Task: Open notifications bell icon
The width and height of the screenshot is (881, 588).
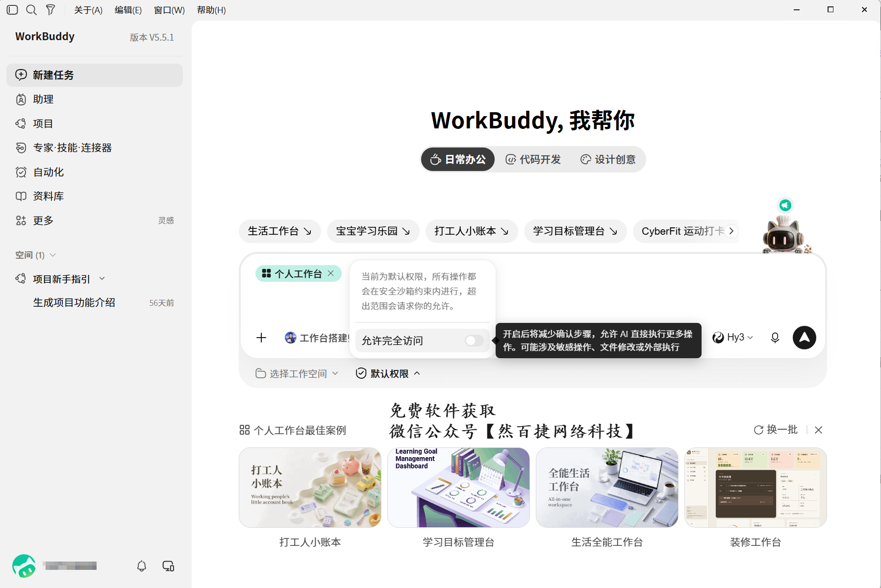Action: [x=142, y=566]
